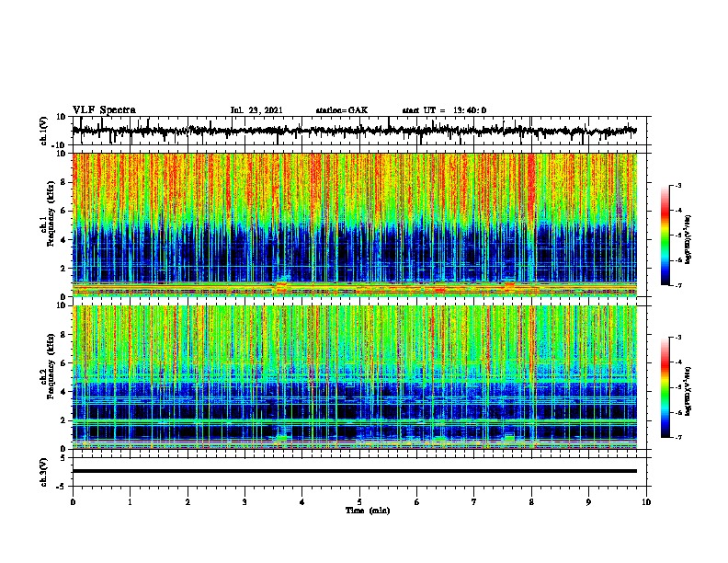Click the ch.1 color scale log(PSD) label
The height and width of the screenshot is (563, 728).
click(x=688, y=240)
